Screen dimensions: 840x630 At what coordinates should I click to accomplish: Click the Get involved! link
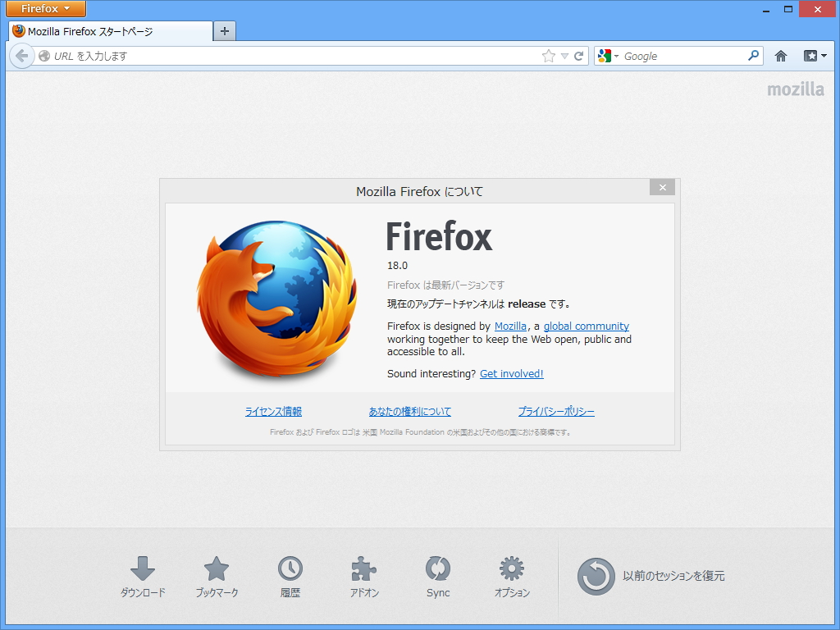(511, 373)
